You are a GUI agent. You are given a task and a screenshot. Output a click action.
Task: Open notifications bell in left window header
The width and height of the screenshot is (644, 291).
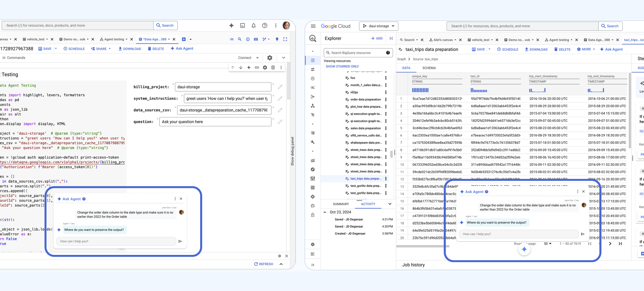pyautogui.click(x=254, y=25)
